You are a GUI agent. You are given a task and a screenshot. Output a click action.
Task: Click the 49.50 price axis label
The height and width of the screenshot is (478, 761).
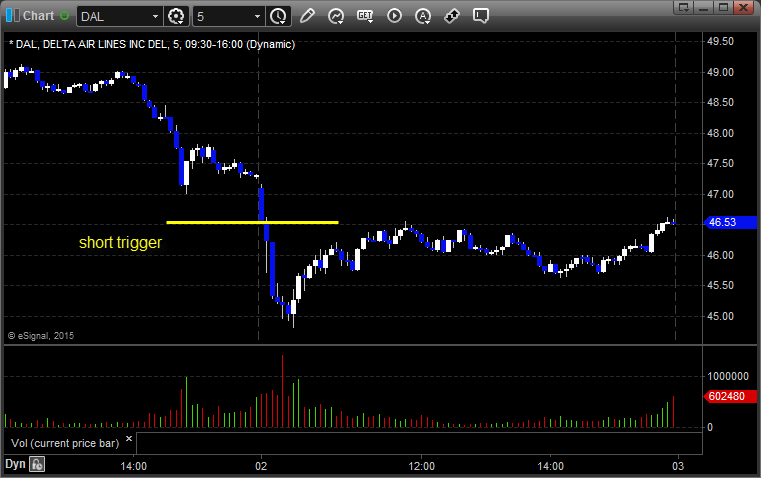[x=720, y=41]
